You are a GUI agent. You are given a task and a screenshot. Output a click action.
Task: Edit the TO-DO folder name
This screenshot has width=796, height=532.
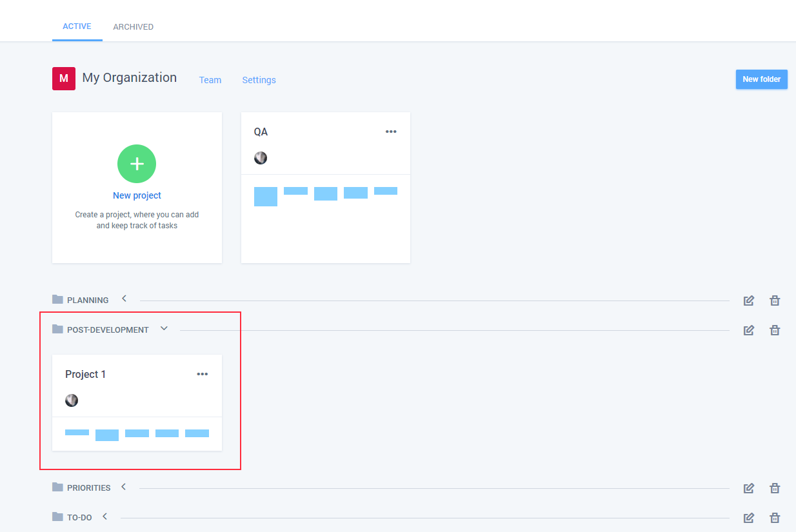pyautogui.click(x=748, y=518)
